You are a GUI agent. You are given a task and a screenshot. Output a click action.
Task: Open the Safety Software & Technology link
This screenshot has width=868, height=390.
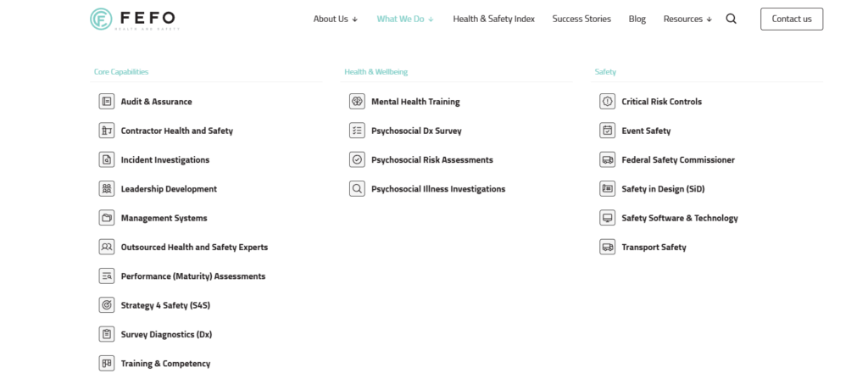point(679,218)
